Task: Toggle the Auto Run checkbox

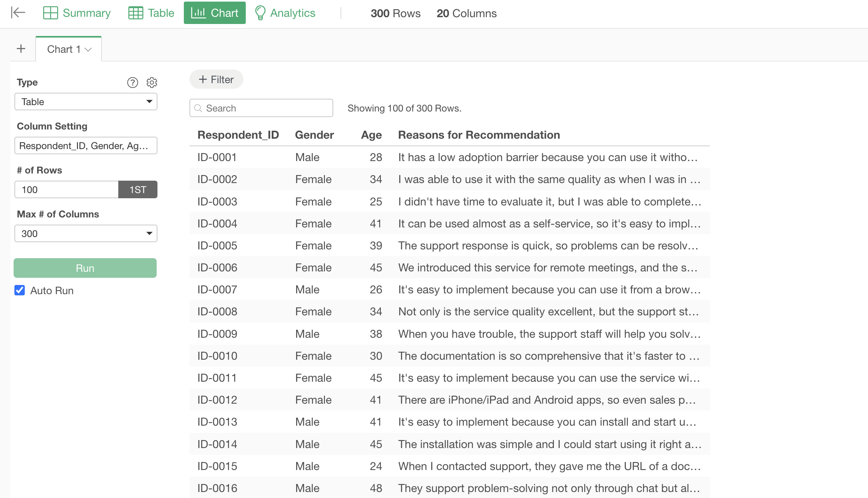Action: pyautogui.click(x=20, y=290)
